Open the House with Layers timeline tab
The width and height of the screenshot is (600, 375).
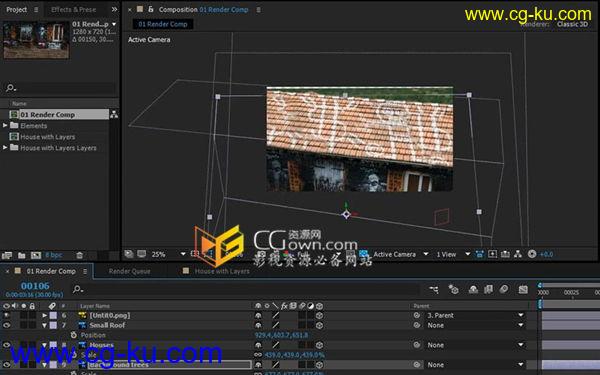point(222,271)
